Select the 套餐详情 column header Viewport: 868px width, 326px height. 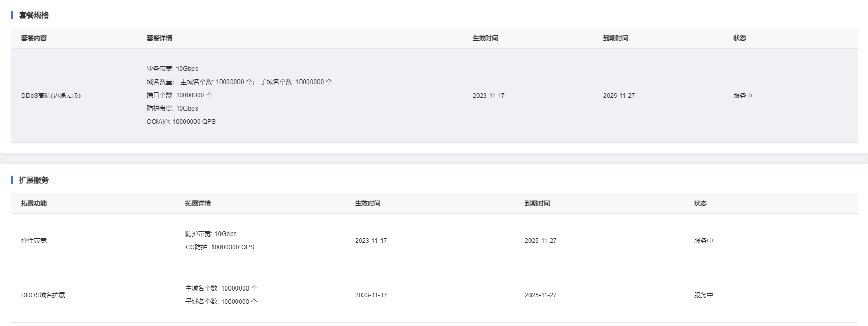[x=160, y=38]
